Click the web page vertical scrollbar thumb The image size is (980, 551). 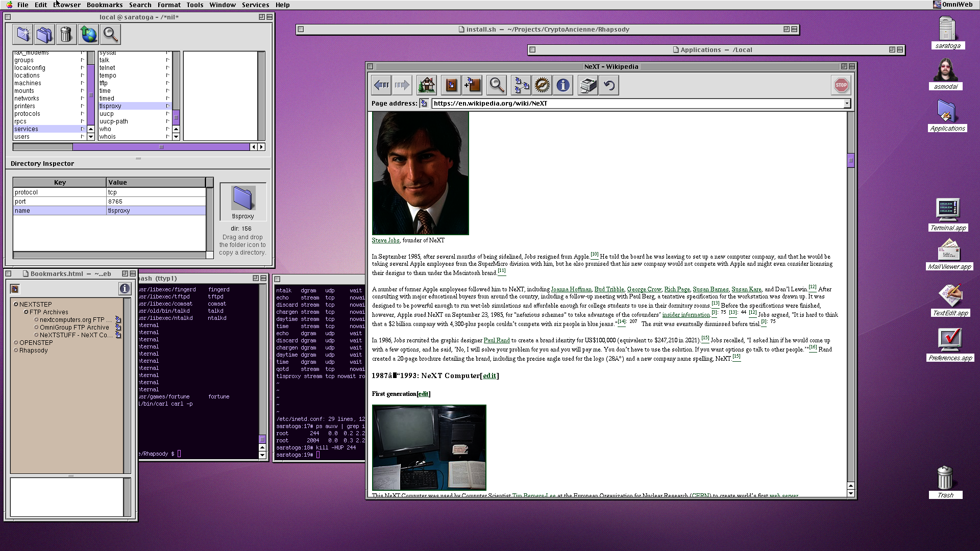[x=850, y=160]
